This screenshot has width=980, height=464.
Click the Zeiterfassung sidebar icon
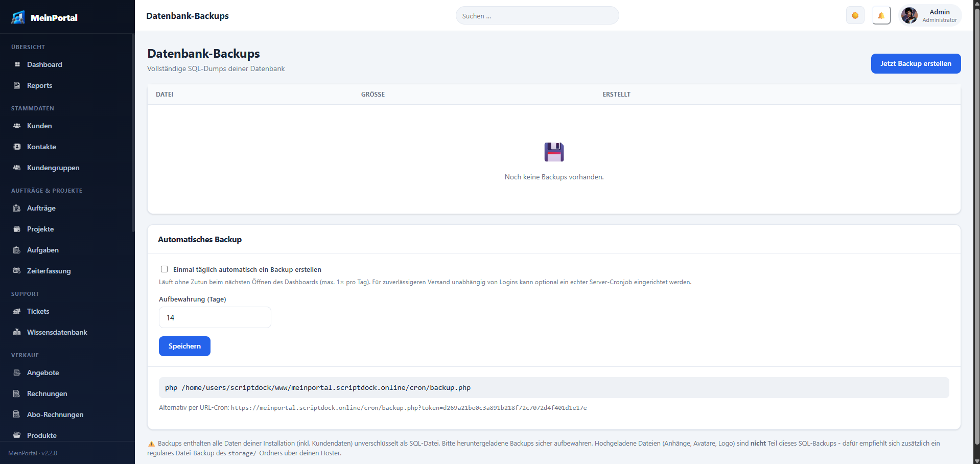(17, 271)
